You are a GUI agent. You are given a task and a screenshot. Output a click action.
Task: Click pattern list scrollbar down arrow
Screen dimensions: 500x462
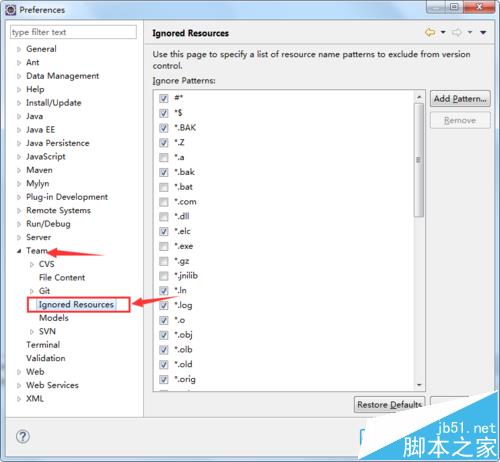point(419,385)
